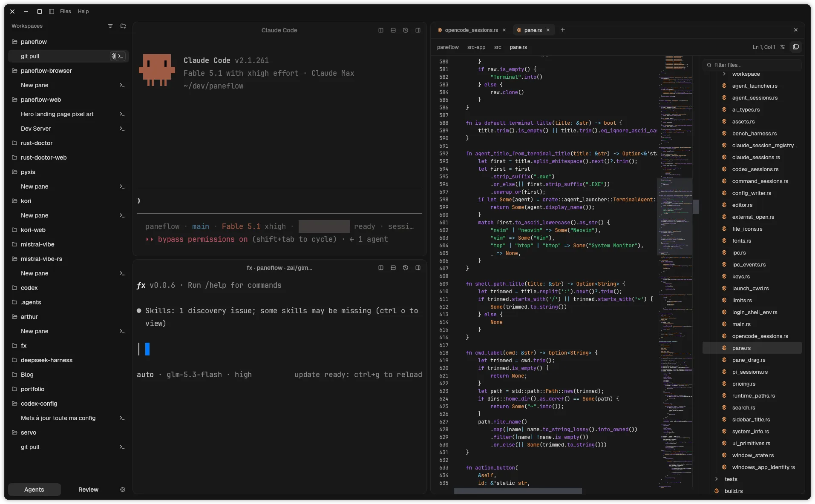The width and height of the screenshot is (815, 504).
Task: Click editor settings sliders icon near Ln 1, Col 1
Action: [x=783, y=47]
